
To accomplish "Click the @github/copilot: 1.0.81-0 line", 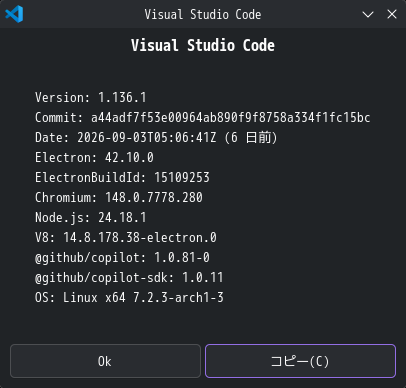I will click(122, 258).
